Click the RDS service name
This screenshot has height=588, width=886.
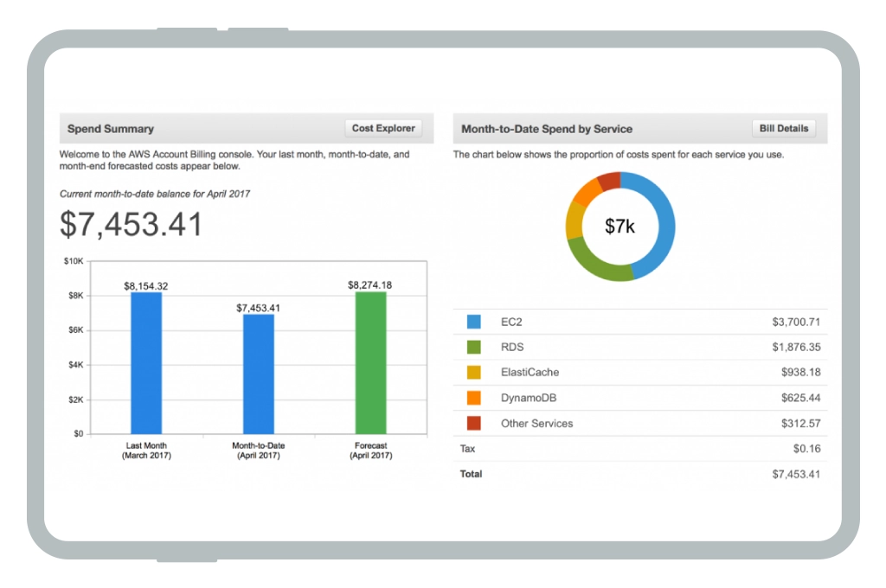click(x=512, y=347)
